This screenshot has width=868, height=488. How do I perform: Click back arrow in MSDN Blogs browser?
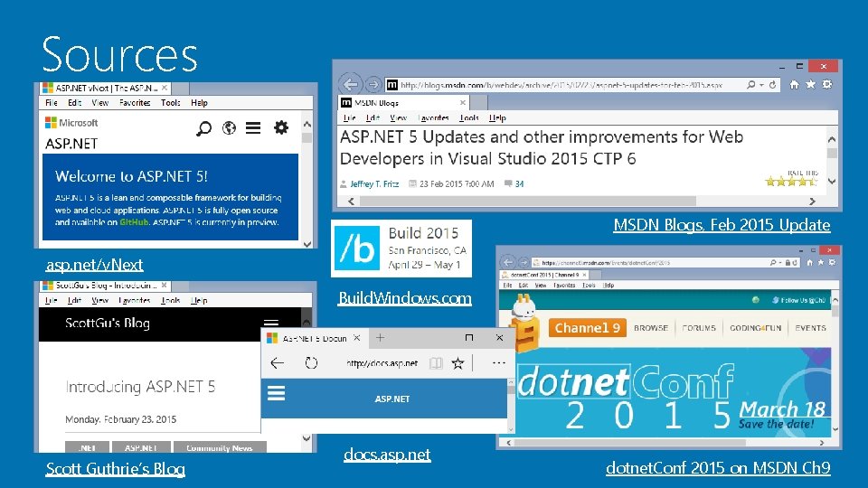351,85
